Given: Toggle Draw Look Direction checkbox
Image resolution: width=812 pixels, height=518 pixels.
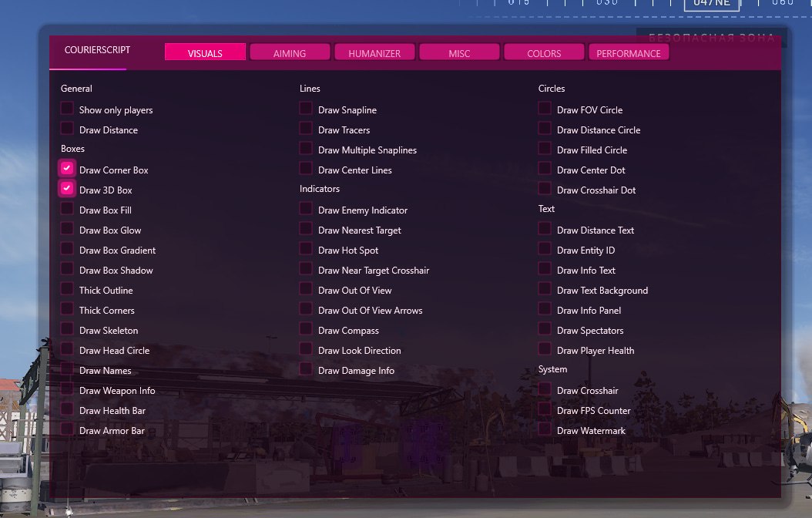Looking at the screenshot, I should pos(306,348).
